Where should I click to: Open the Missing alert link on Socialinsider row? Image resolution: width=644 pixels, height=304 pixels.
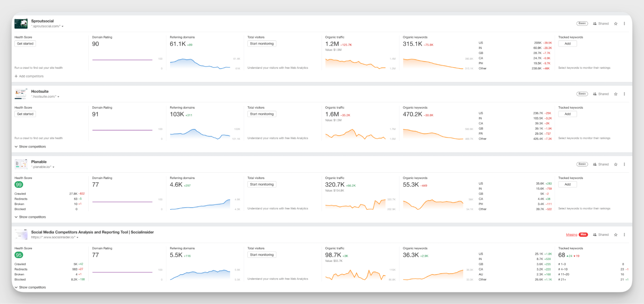pos(571,235)
